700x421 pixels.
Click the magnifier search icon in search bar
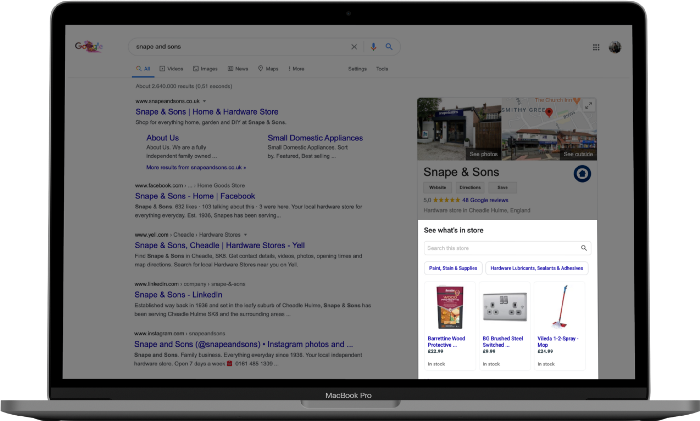tap(389, 46)
